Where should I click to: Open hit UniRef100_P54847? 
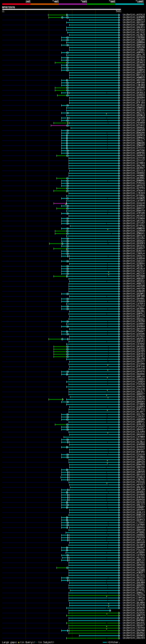(x=134, y=331)
